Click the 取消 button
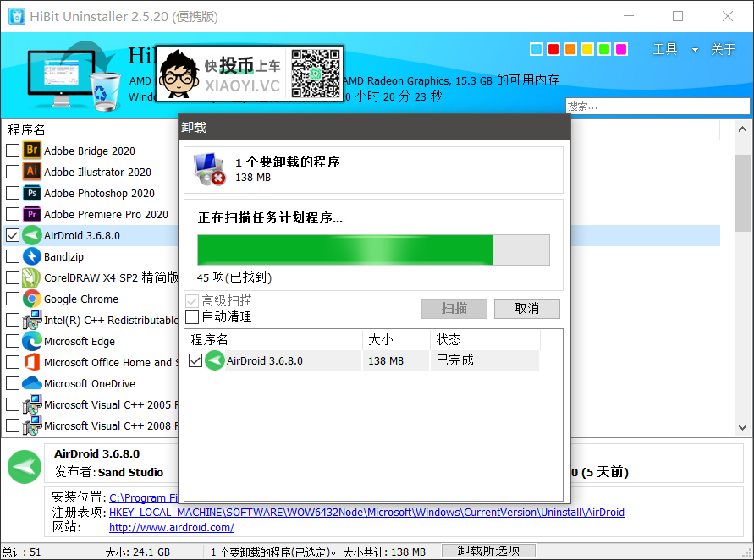Image resolution: width=754 pixels, height=560 pixels. click(x=527, y=309)
